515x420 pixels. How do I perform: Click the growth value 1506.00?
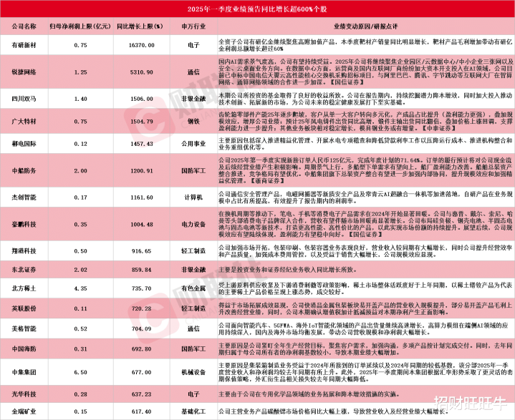click(142, 99)
